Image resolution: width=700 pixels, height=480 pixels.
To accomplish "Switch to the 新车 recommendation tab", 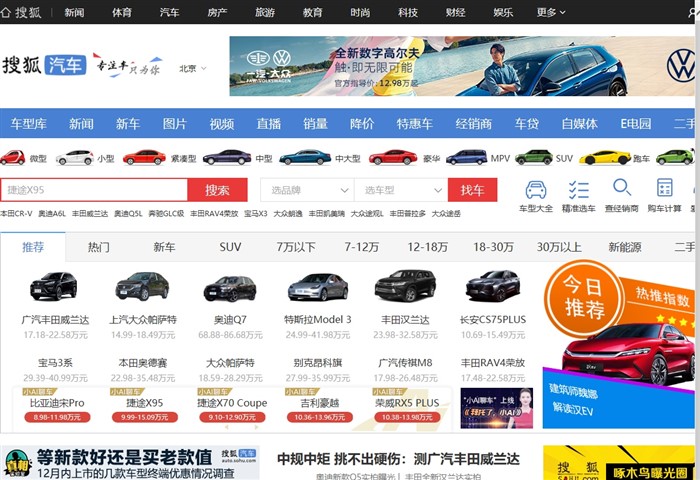I will (x=164, y=247).
